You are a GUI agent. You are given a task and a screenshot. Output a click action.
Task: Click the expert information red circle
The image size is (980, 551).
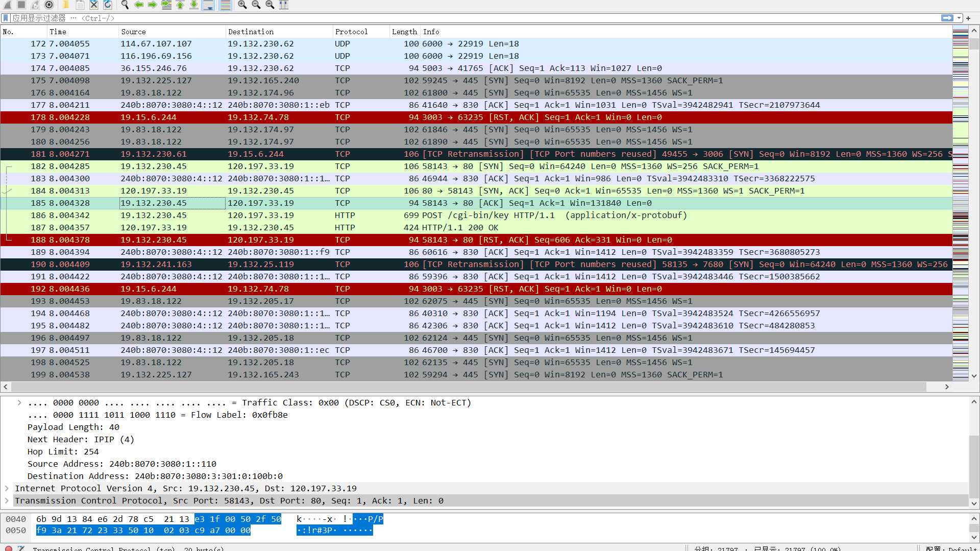point(9,548)
